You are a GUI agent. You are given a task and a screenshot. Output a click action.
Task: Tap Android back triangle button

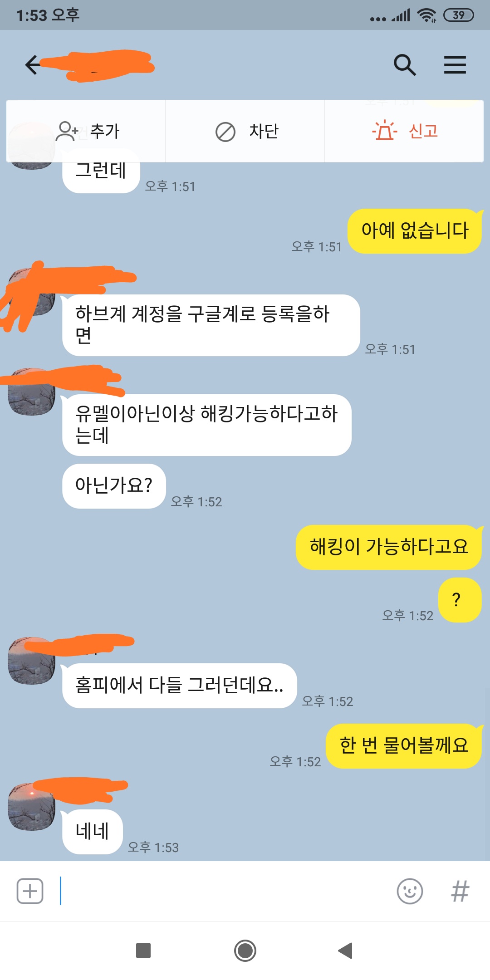coord(345,950)
